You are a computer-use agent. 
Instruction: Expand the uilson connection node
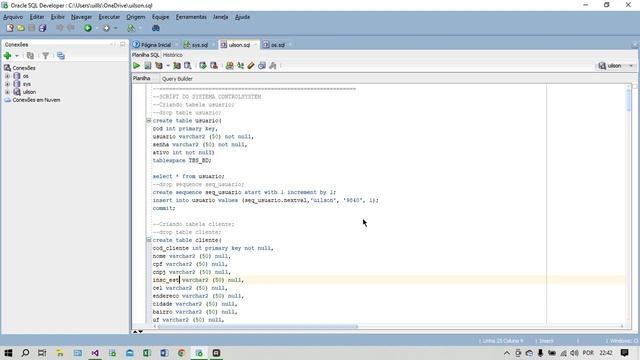click(7, 92)
